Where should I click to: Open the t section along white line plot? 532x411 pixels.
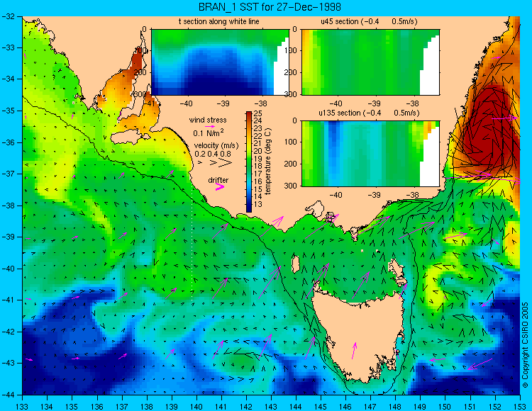[x=220, y=62]
